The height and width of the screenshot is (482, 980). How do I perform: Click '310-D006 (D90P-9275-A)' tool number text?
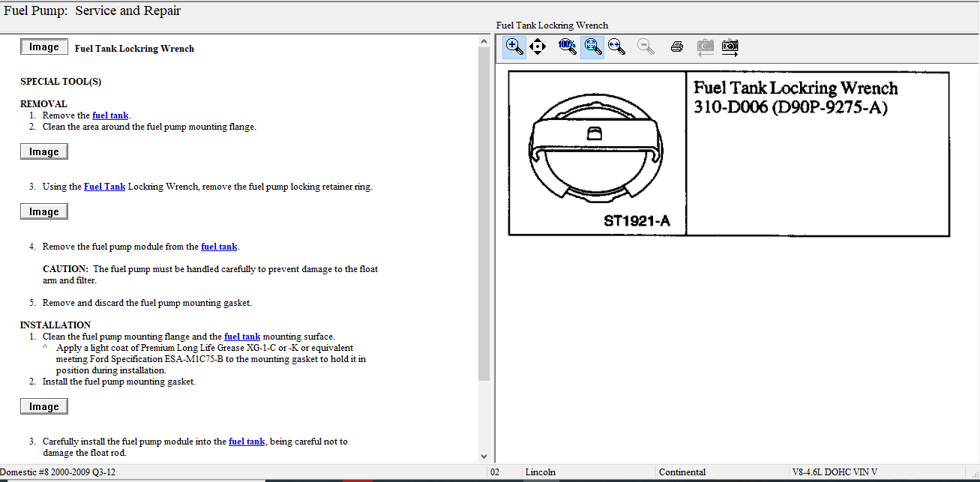[790, 108]
